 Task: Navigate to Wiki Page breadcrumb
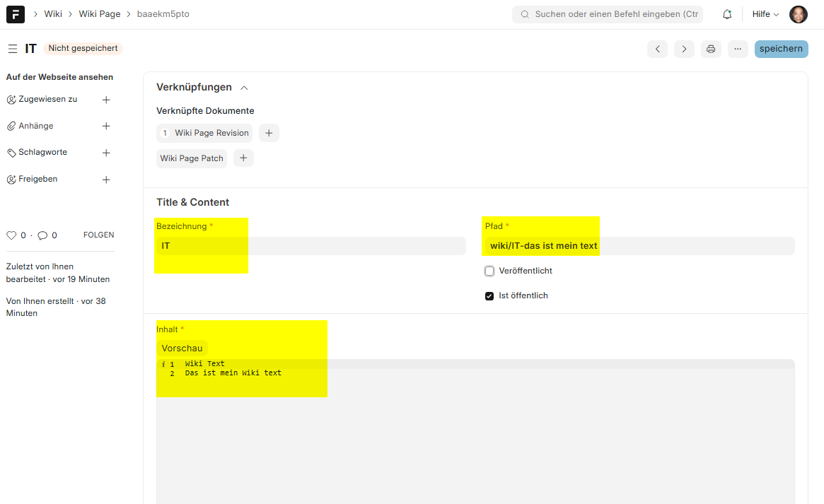[99, 14]
